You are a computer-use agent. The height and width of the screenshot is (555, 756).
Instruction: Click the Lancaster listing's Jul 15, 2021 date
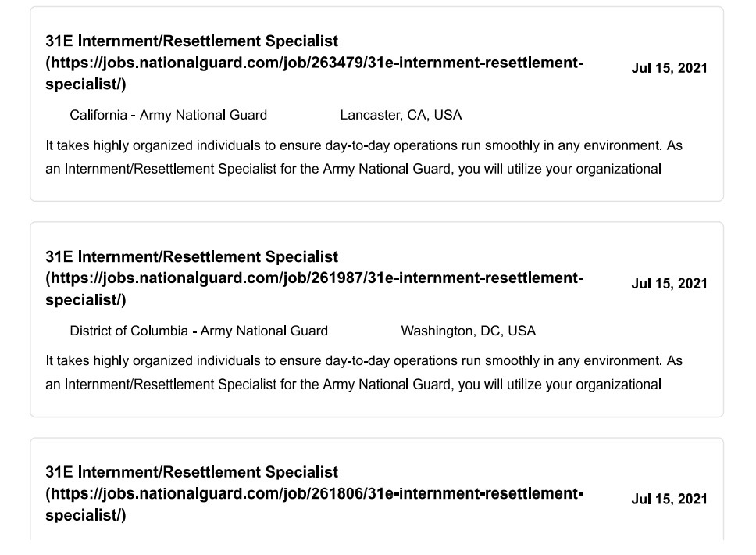[x=669, y=68]
